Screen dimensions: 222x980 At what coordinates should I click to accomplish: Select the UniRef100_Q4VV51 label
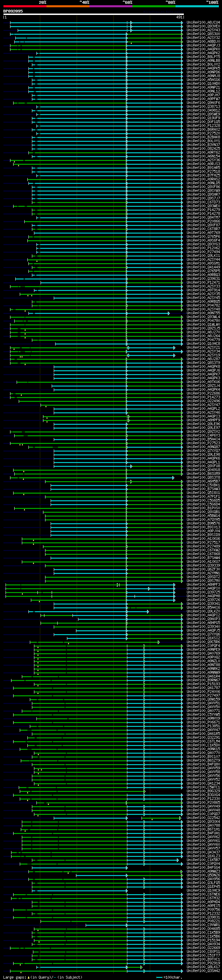click(203, 703)
